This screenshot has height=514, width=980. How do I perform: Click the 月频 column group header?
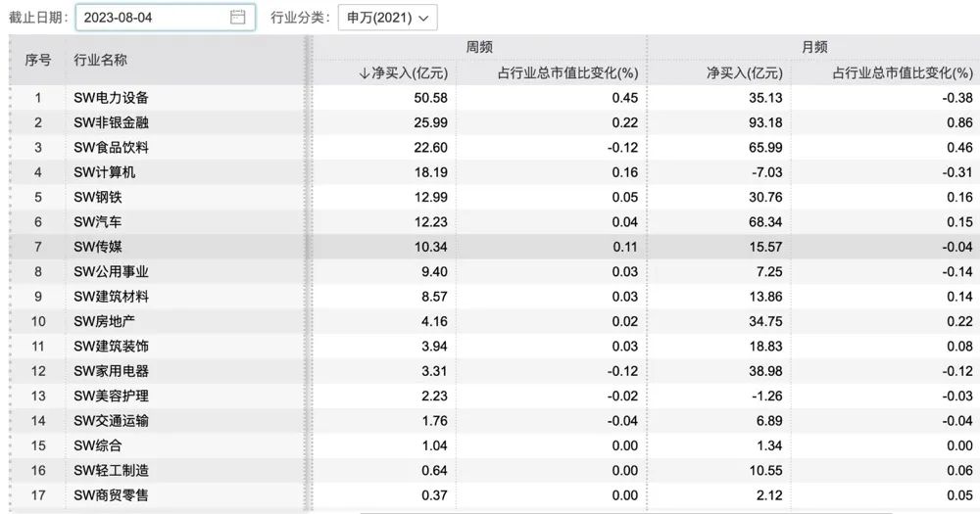point(813,46)
